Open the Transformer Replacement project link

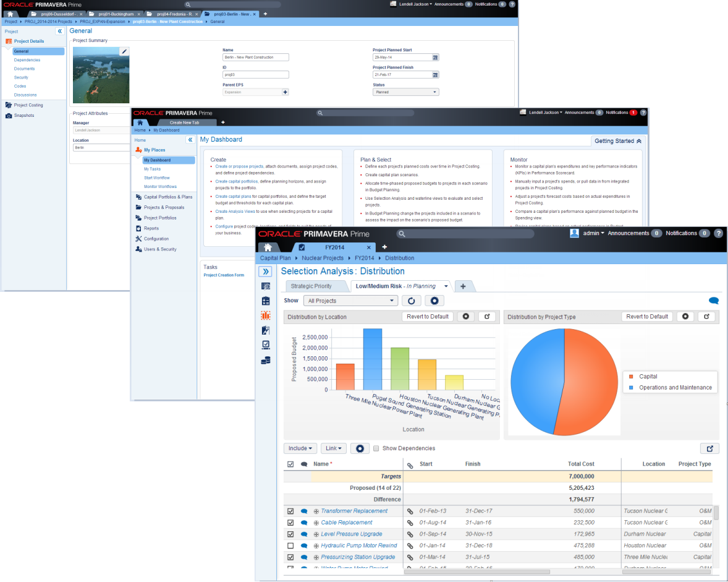pyautogui.click(x=354, y=511)
